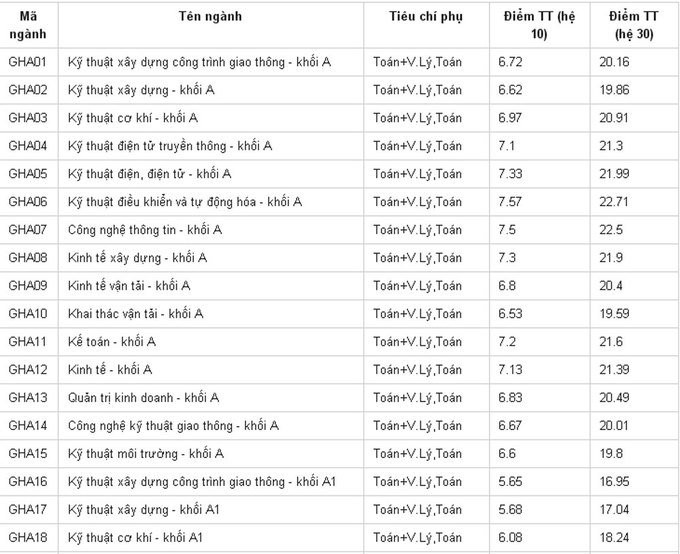
Task: Click the GHA10 code cell
Action: [x=28, y=314]
